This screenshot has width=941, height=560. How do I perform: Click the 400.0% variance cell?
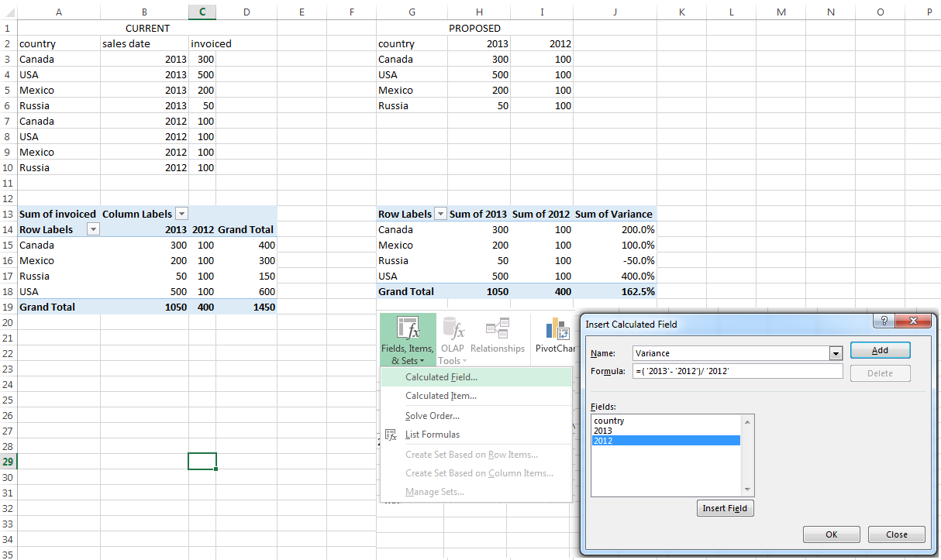pyautogui.click(x=615, y=276)
